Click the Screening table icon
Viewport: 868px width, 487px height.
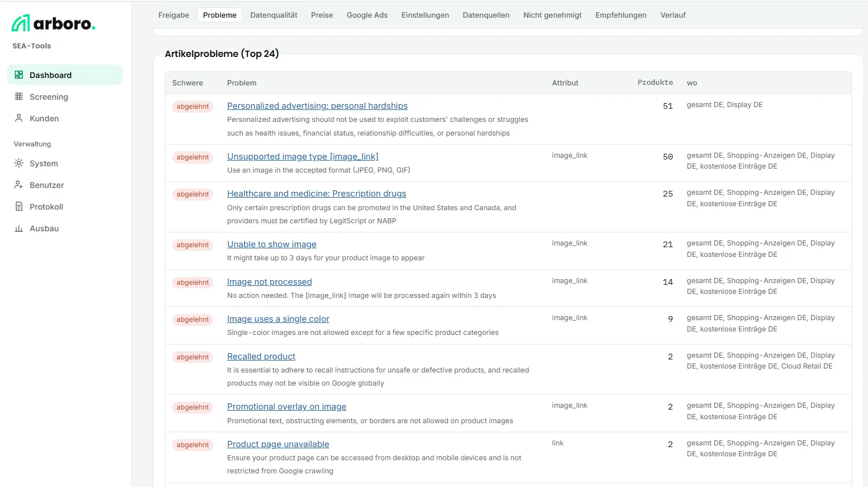pos(19,96)
